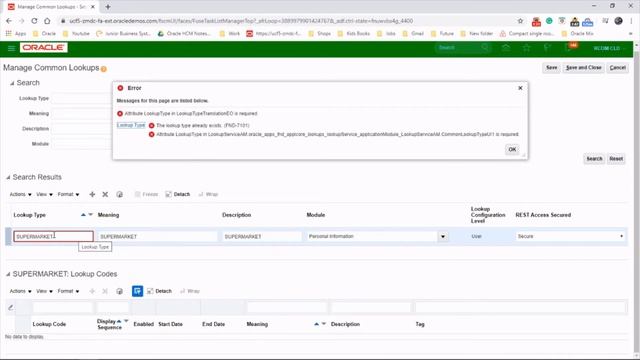This screenshot has height=360, width=640.
Task: Click Wrap in Search Results toolbar
Action: click(208, 194)
